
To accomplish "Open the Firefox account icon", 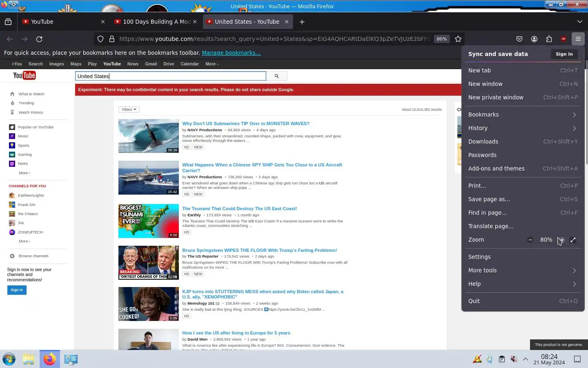I will pos(534,39).
